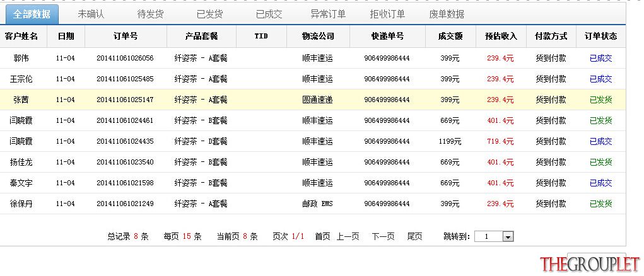This screenshot has width=644, height=276.
Task: Click order number 201411061025485
Action: pyautogui.click(x=126, y=79)
